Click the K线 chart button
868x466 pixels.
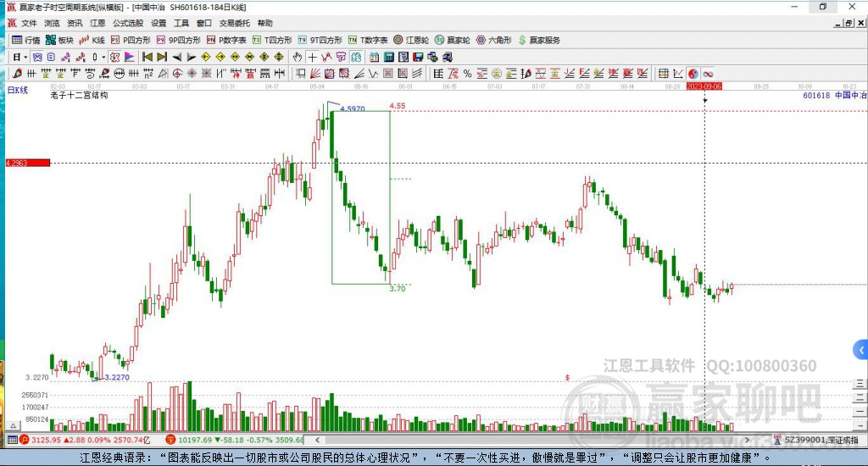click(92, 40)
